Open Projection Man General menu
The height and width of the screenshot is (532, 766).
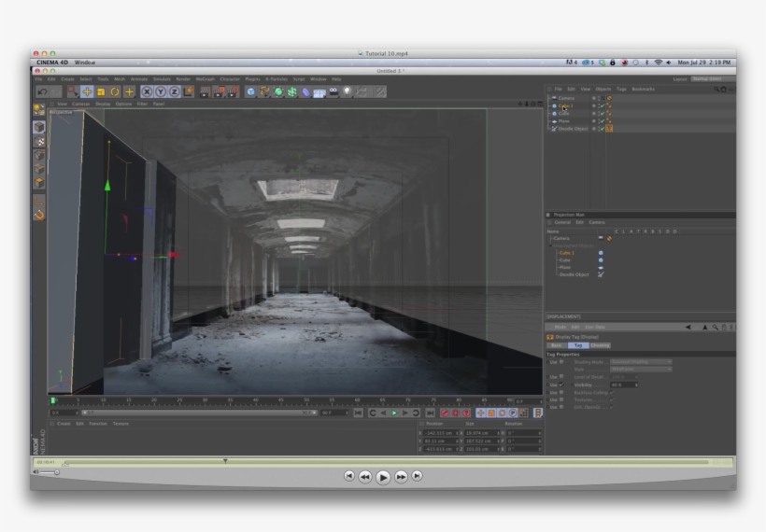tap(562, 222)
